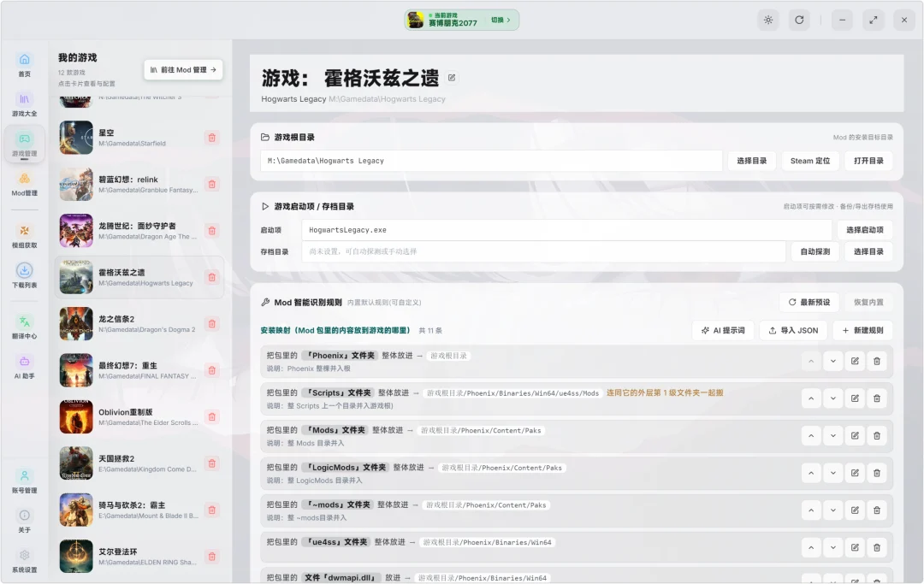Viewport: 924px width, 584px height.
Task: Delete the Phoenix folder rule
Action: tap(877, 361)
